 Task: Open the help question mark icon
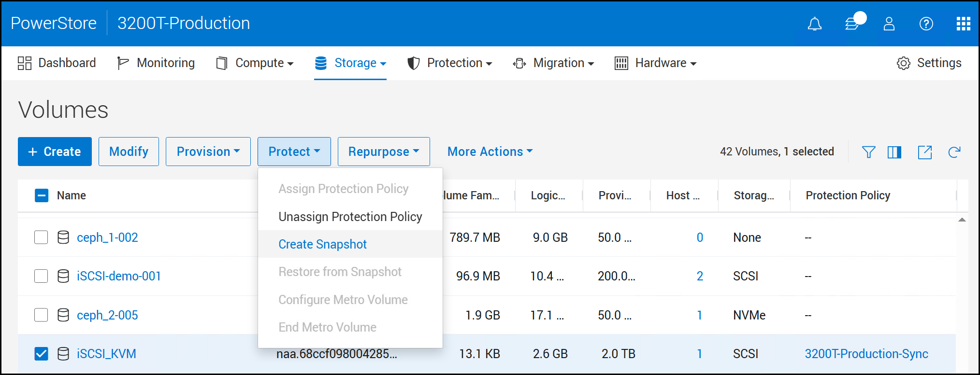coord(926,24)
